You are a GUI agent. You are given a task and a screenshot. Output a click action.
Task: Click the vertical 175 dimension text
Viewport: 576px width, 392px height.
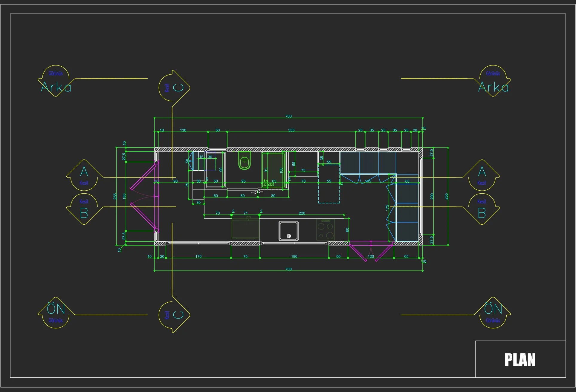click(387, 208)
